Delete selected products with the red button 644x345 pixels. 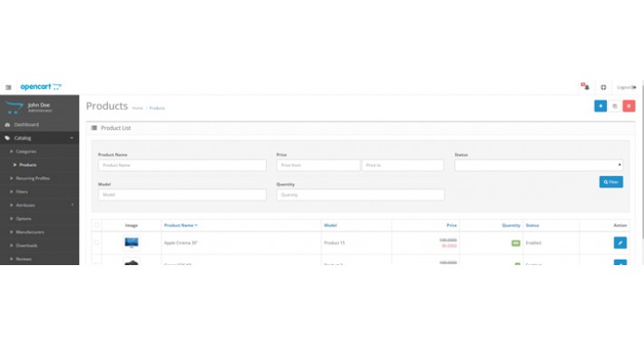pyautogui.click(x=629, y=106)
